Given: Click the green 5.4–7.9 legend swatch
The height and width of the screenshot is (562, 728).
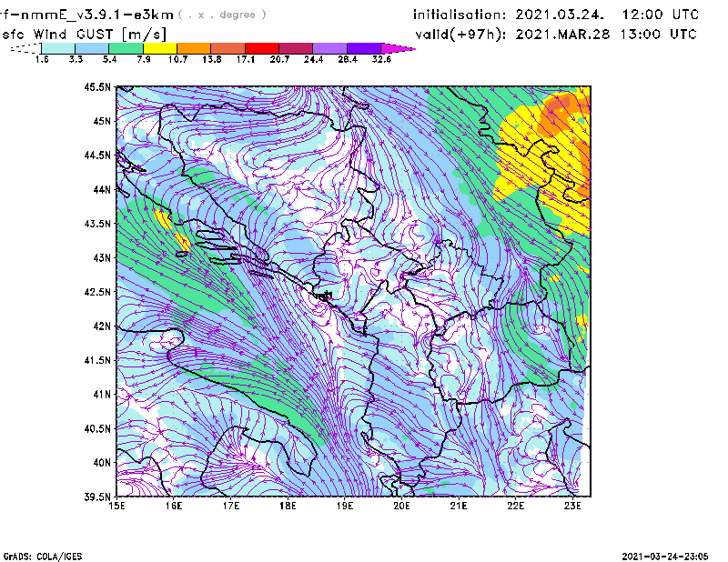Looking at the screenshot, I should pyautogui.click(x=126, y=48).
